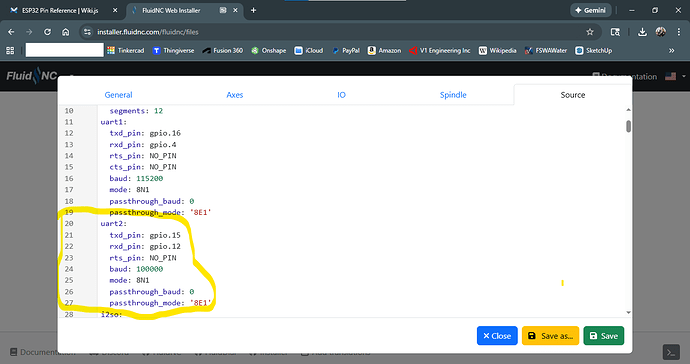Click the address bar URL
The image size is (690, 364).
pos(148,32)
